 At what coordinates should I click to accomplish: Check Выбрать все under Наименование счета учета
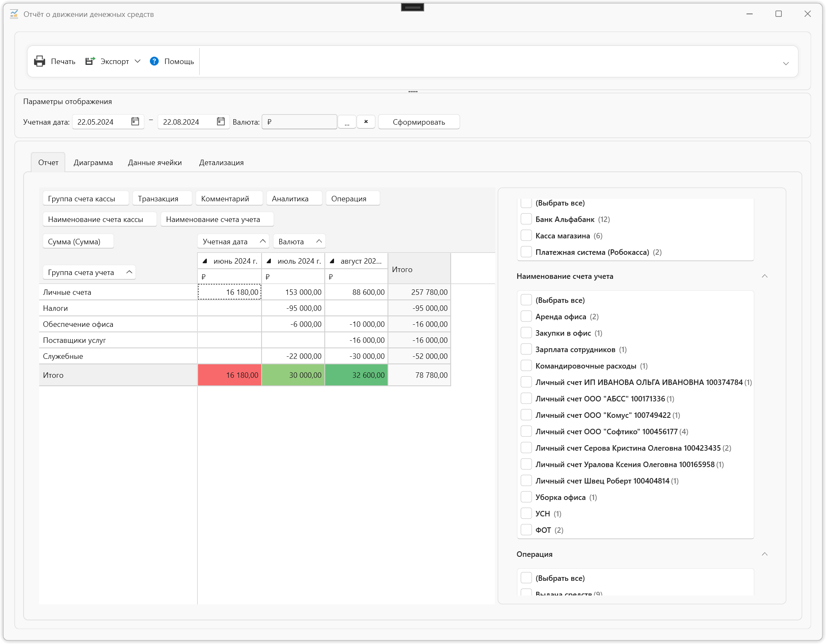[526, 300]
